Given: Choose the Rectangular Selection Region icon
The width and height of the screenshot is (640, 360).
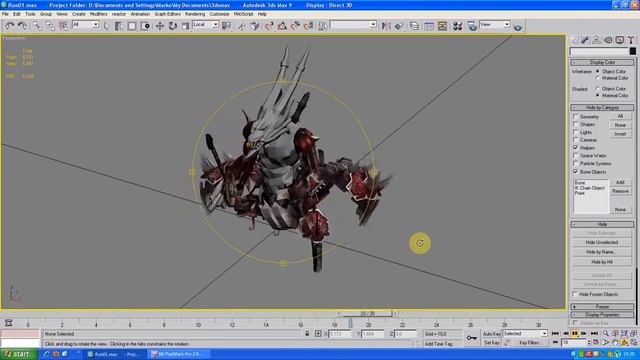Looking at the screenshot, I should 132,26.
